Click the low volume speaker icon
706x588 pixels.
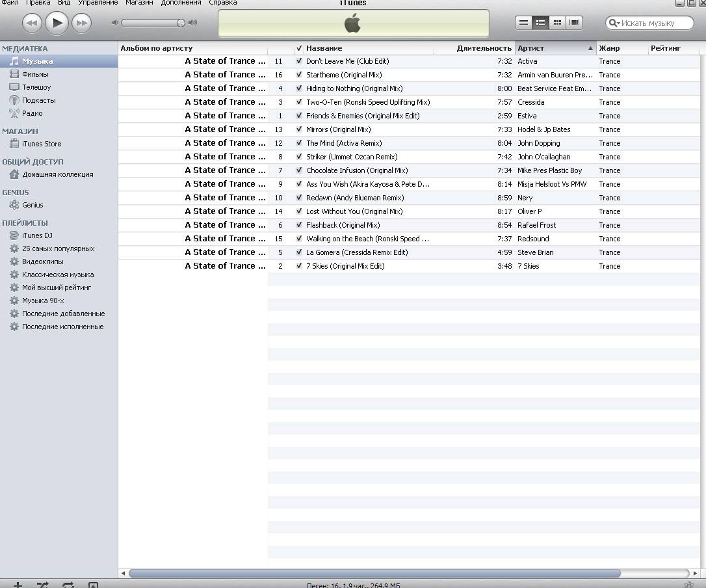click(x=115, y=23)
